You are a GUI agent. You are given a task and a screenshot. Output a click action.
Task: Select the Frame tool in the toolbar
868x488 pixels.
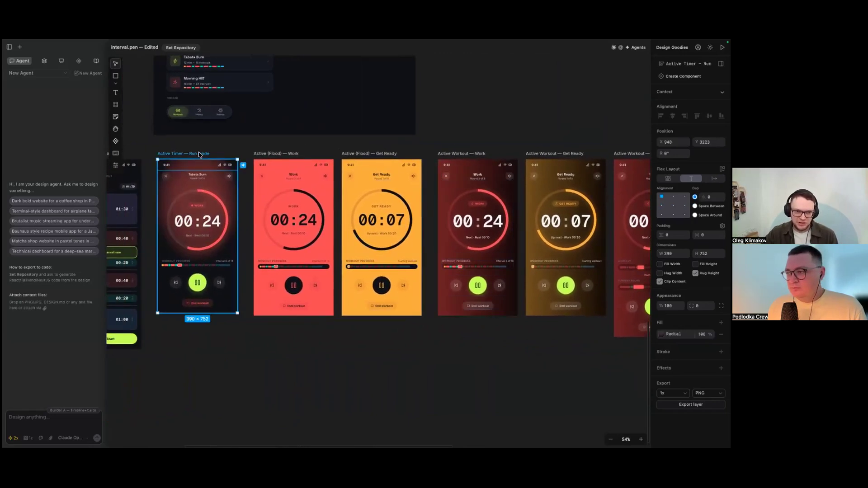pyautogui.click(x=115, y=104)
